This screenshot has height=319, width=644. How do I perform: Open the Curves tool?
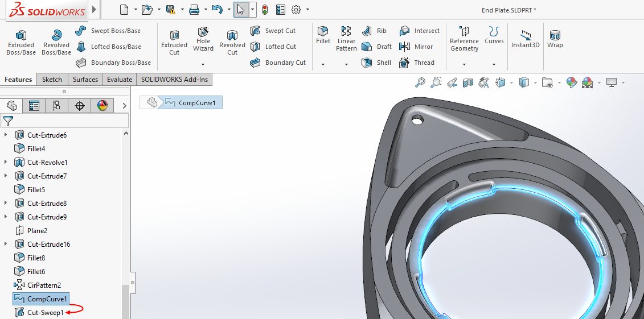click(x=494, y=36)
